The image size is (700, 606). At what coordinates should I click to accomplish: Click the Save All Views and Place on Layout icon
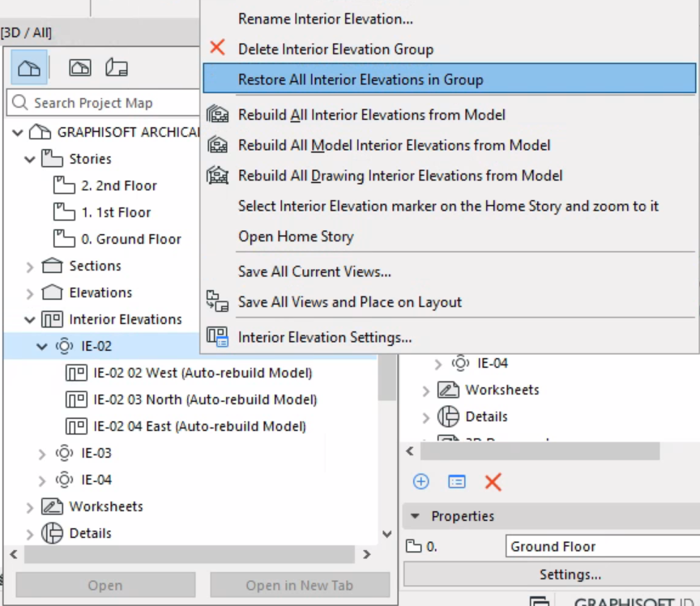pyautogui.click(x=217, y=301)
